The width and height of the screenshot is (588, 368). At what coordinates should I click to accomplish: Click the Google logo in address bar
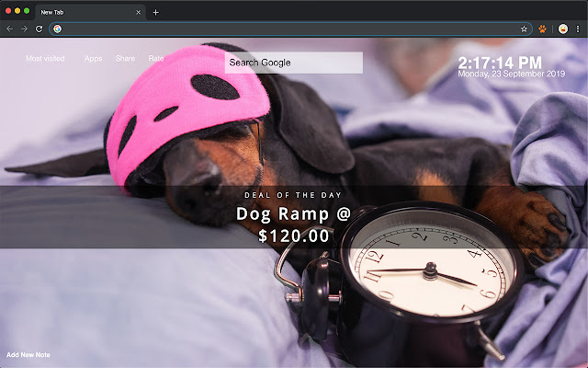click(57, 29)
